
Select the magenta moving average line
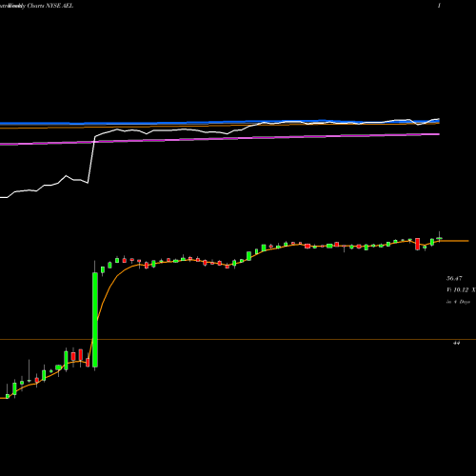point(220,139)
